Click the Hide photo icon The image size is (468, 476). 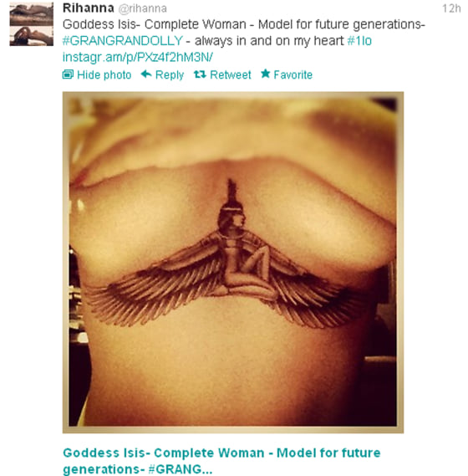pyautogui.click(x=68, y=74)
